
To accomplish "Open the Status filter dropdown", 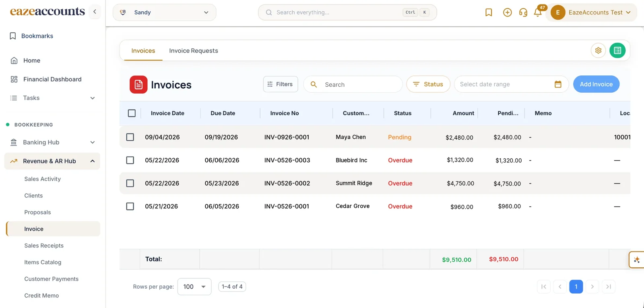I will pyautogui.click(x=428, y=84).
